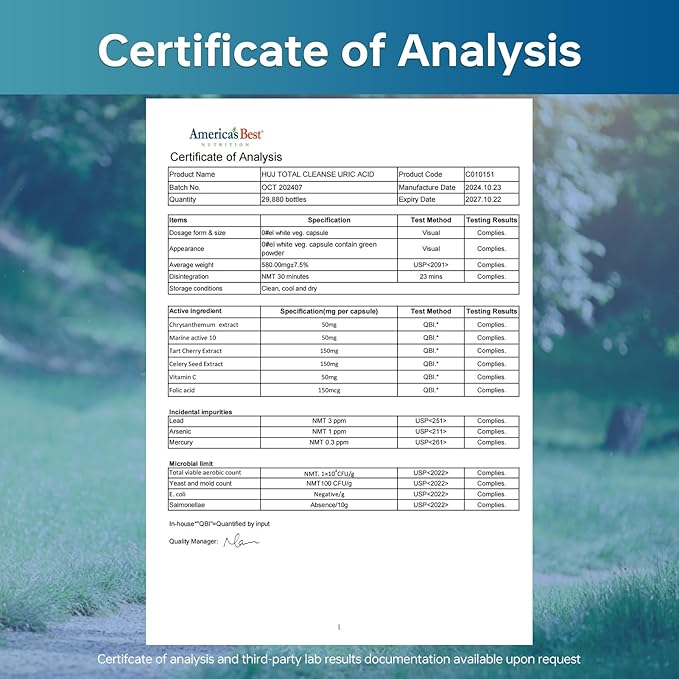Image resolution: width=679 pixels, height=679 pixels.
Task: Click 'USP<261>' test method
Action: click(431, 442)
